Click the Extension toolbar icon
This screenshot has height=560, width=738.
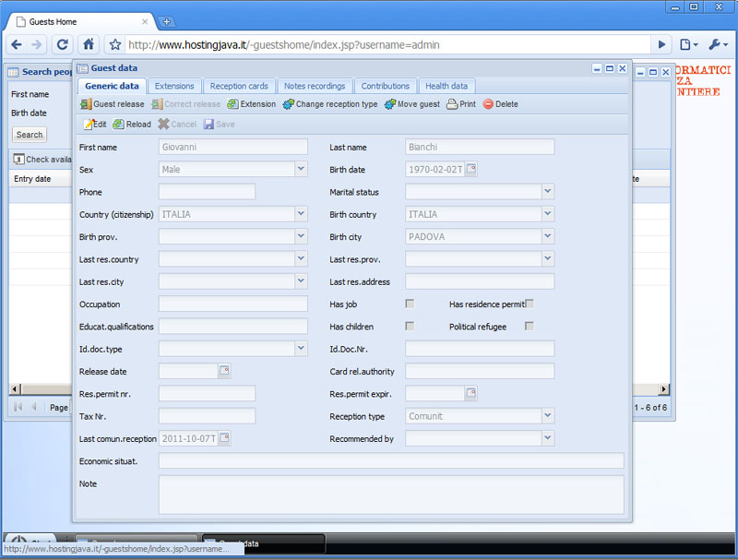click(232, 104)
